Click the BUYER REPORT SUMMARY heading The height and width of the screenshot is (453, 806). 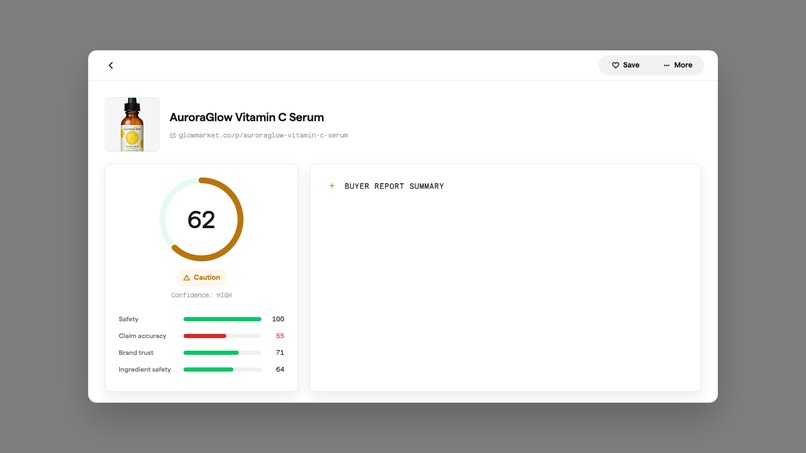[394, 186]
